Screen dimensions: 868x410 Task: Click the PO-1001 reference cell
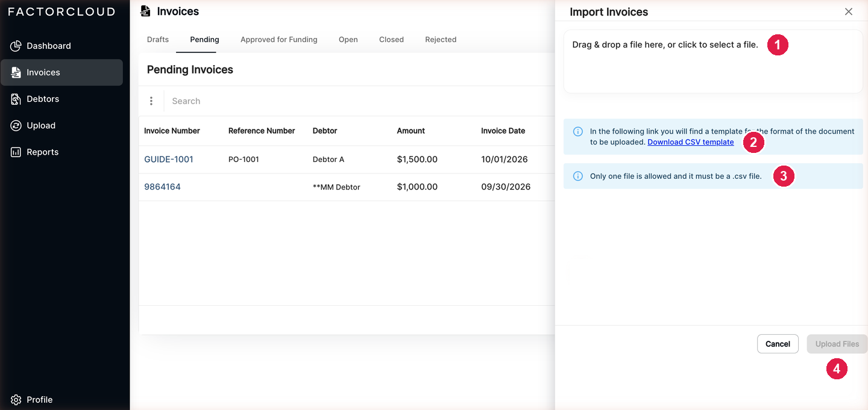[x=244, y=160]
